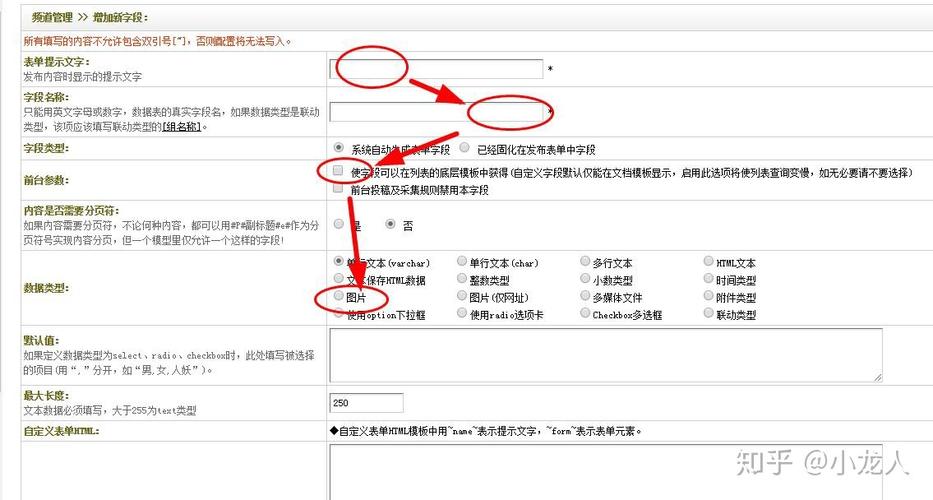The image size is (933, 500).
Task: Click the 表单提示文字 input field
Action: click(436, 68)
